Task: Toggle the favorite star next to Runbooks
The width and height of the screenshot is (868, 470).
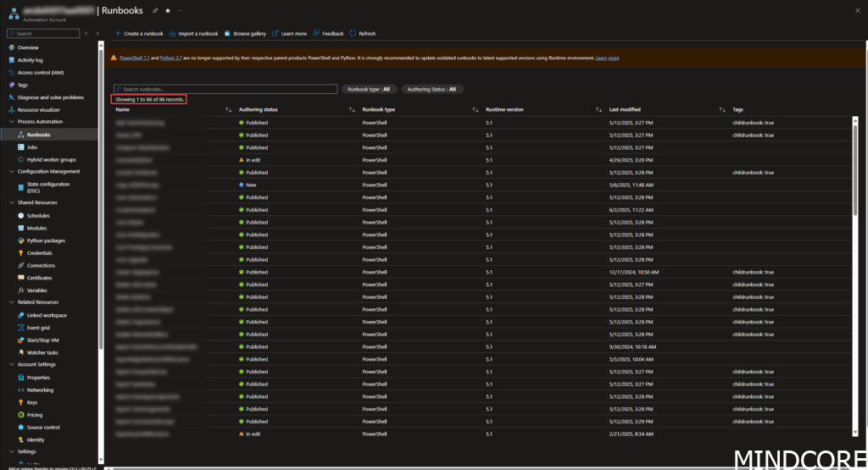Action: 168,10
